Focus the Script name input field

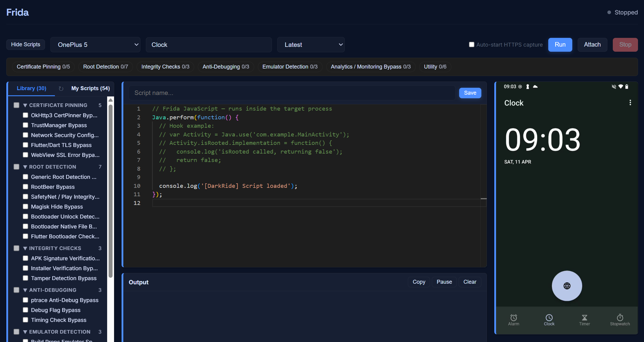tap(291, 93)
